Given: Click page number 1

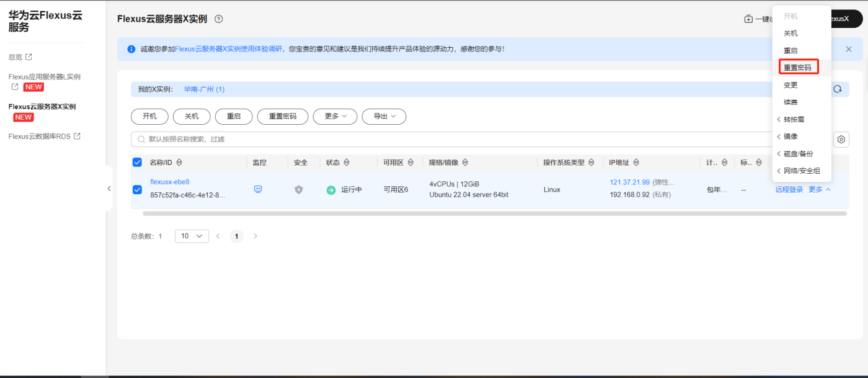Looking at the screenshot, I should pos(236,236).
